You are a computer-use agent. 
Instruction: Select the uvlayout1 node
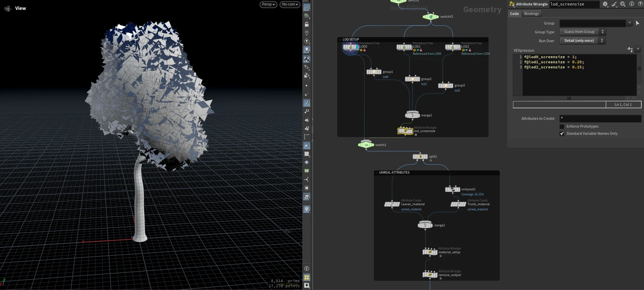(453, 189)
